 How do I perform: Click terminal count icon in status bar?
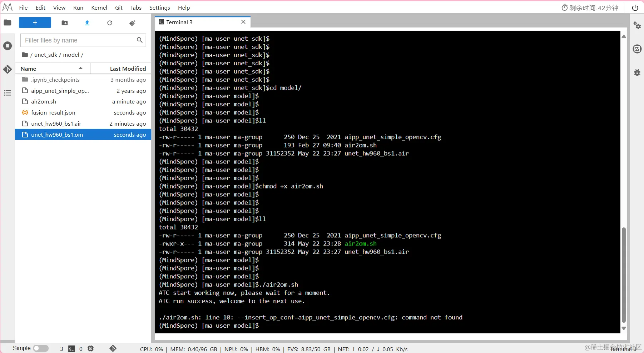point(72,349)
